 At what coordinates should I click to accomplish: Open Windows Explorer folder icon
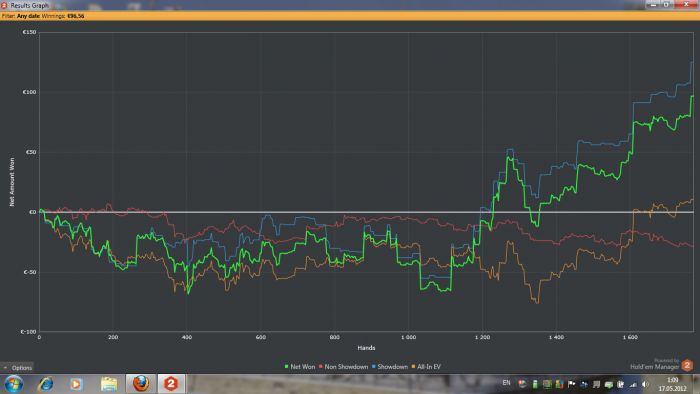coord(109,384)
